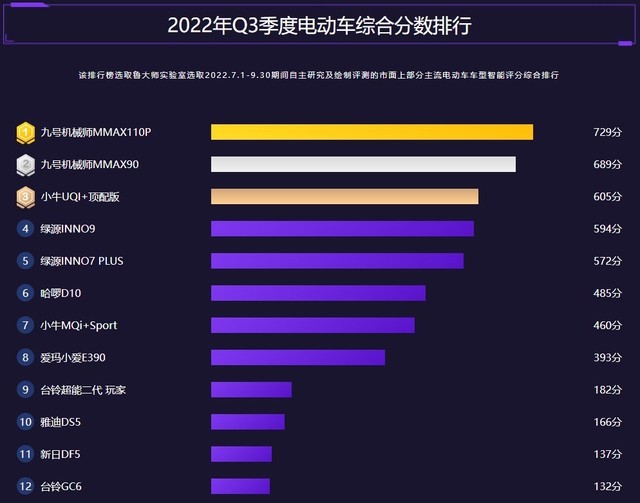640x503 pixels.
Task: Select the 九号机械师MMAX90 label
Action: pos(89,165)
